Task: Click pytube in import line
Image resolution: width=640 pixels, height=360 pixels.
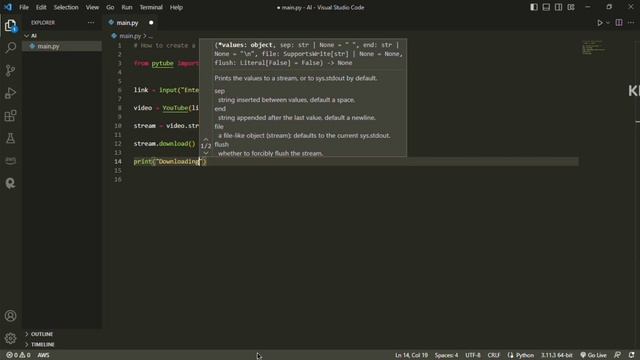Action: (162, 63)
